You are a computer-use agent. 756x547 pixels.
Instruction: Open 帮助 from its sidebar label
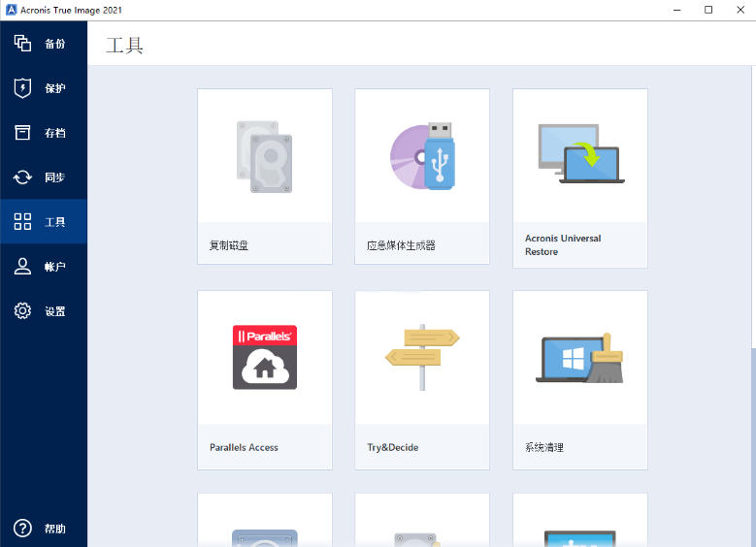(55, 529)
